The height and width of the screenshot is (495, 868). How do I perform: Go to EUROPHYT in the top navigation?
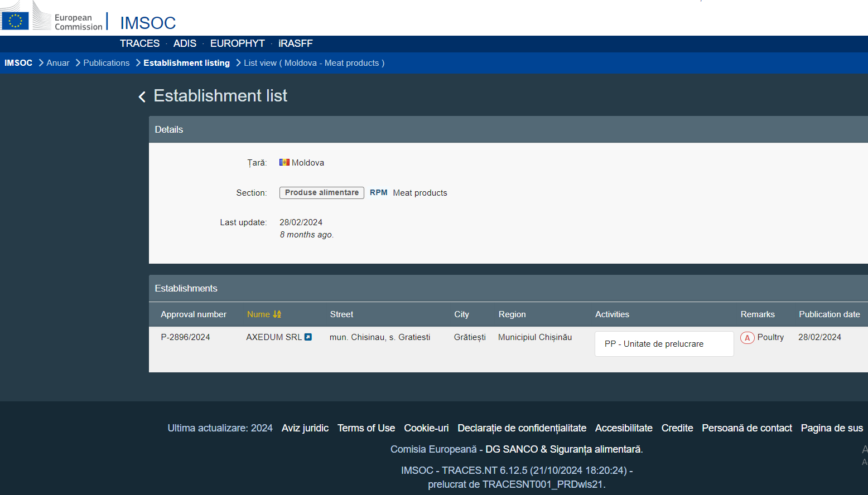click(x=237, y=43)
